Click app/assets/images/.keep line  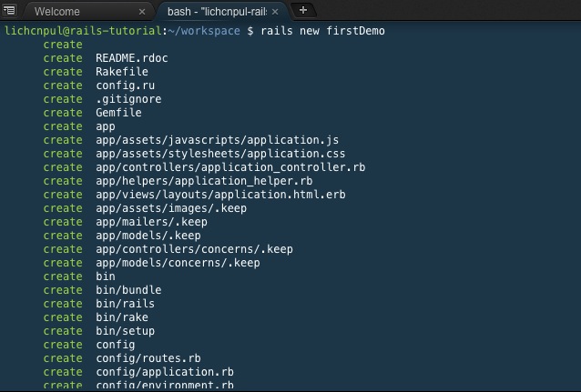171,208
